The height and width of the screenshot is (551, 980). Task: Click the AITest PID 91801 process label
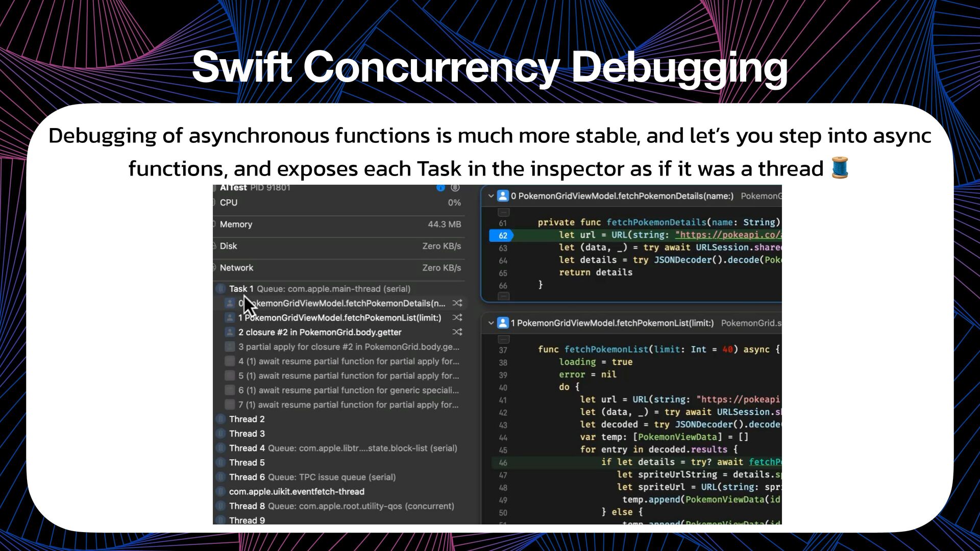[x=255, y=188]
